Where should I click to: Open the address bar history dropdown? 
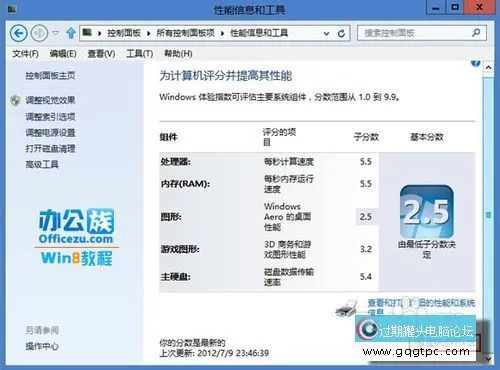point(326,34)
